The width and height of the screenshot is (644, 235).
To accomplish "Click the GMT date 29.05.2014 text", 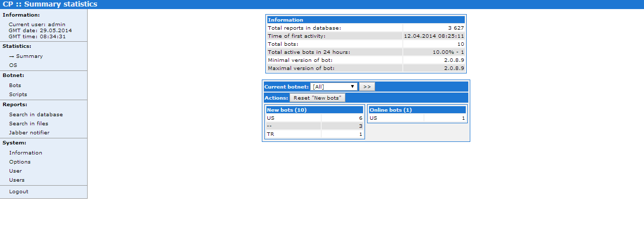I will point(40,30).
